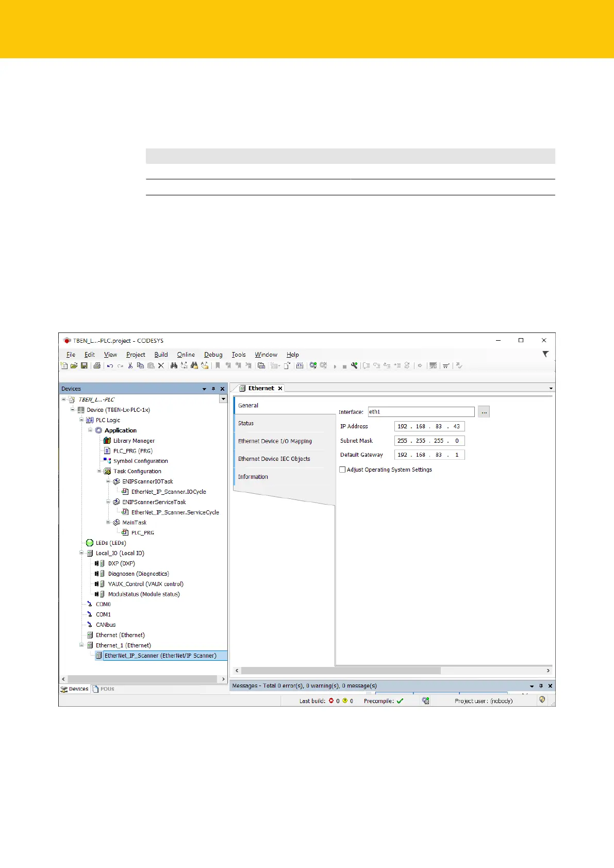Switch to the Information tab
614x868 pixels.
pos(285,477)
